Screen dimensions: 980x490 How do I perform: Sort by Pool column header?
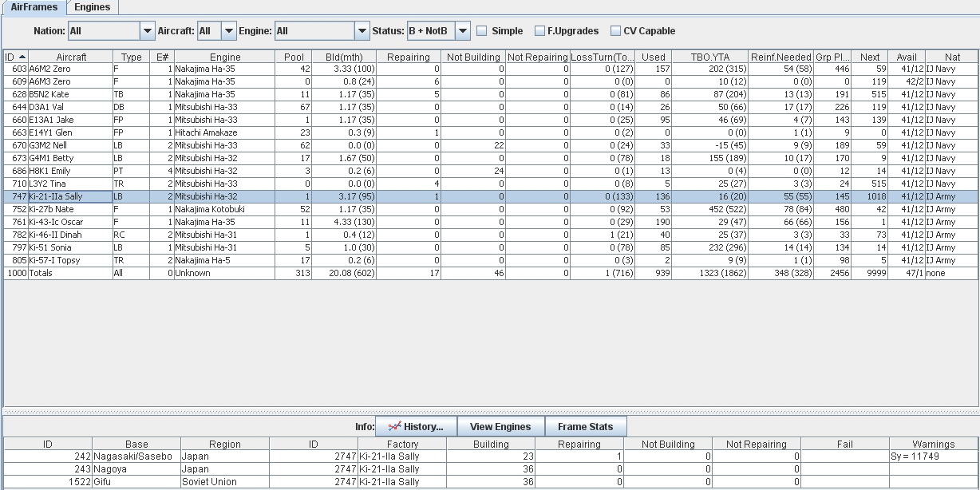tap(294, 57)
